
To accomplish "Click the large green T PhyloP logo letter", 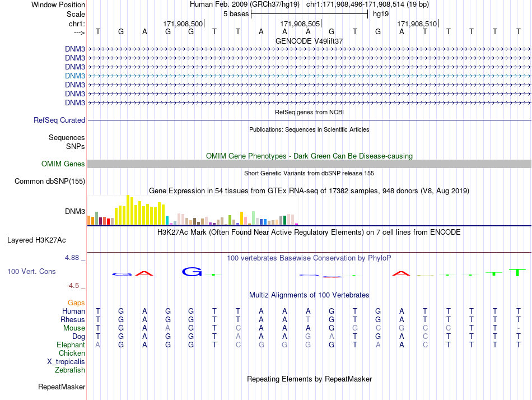I will coord(517,272).
